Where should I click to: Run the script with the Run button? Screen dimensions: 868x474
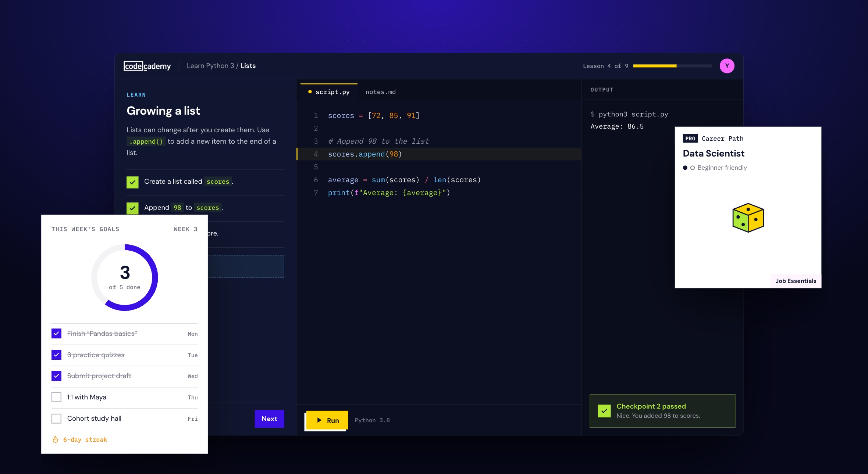(x=327, y=420)
